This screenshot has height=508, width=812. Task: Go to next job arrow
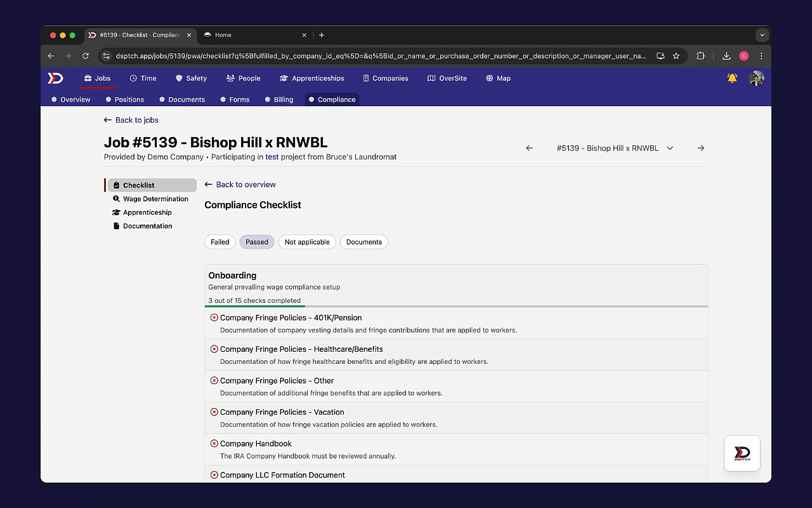pyautogui.click(x=700, y=148)
